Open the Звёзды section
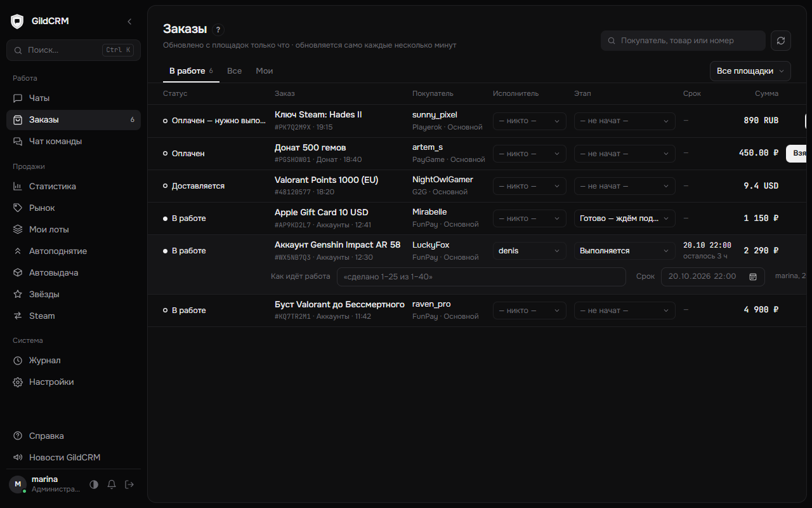Screen dimensions: 812x508 (74, 295)
